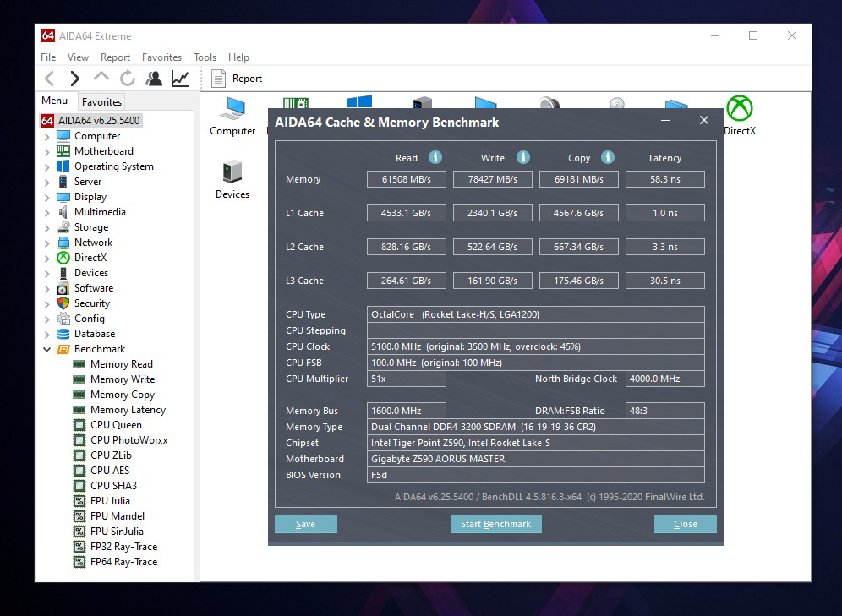Select the DirectX icon in the tree

[63, 258]
